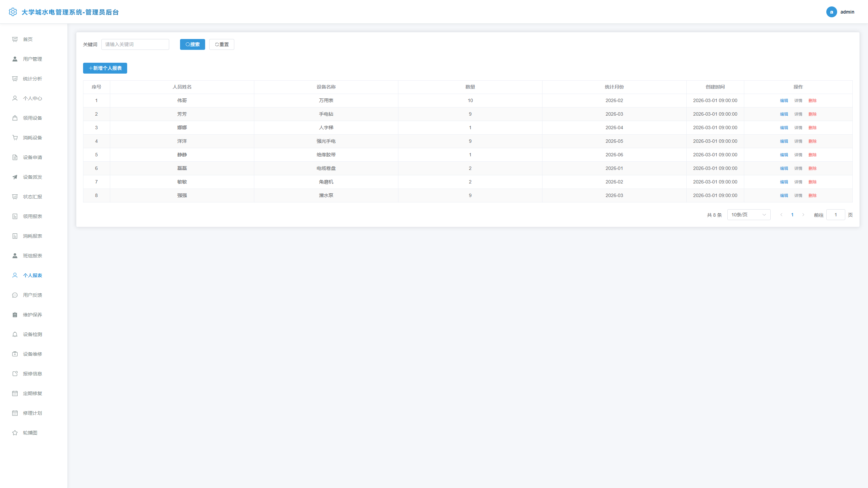This screenshot has height=488, width=868.
Task: Click the 消耗设备 cart icon
Action: [15, 138]
